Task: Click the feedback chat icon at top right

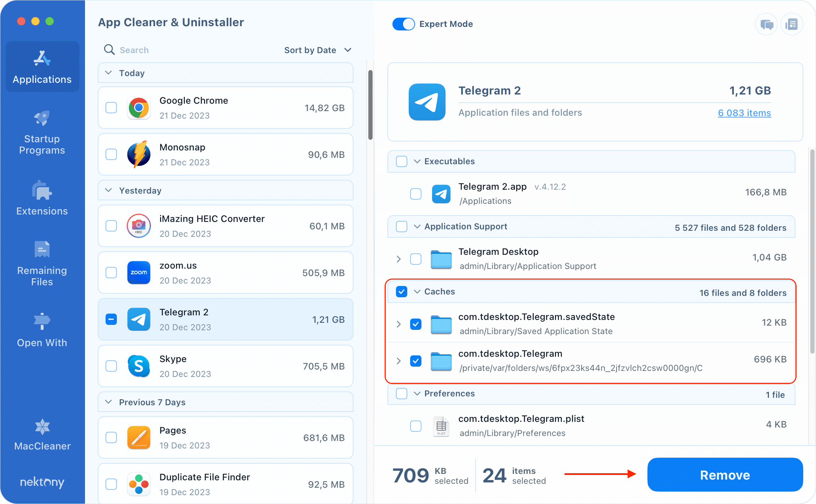Action: [x=766, y=24]
